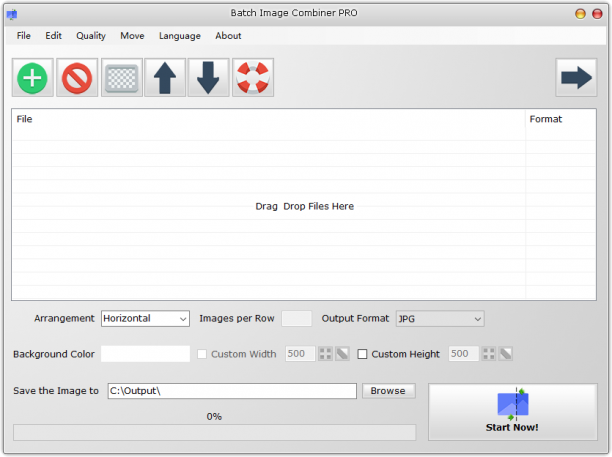Click the grid icon next to Custom Width
The height and width of the screenshot is (457, 612).
point(325,354)
